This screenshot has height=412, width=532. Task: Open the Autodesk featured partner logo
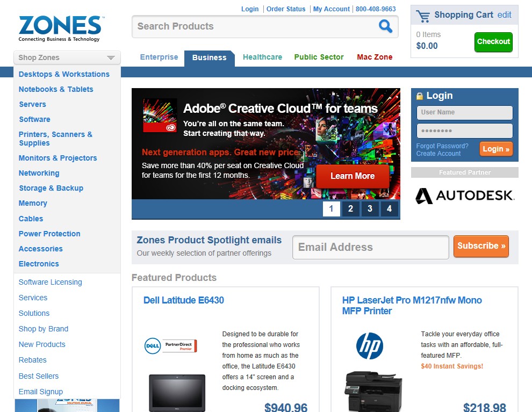(x=465, y=196)
